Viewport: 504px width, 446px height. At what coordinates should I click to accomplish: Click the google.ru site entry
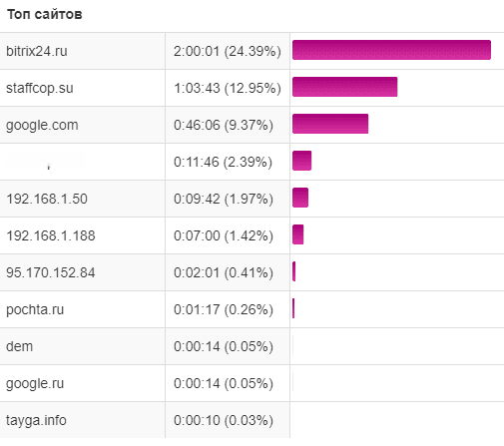coord(35,383)
